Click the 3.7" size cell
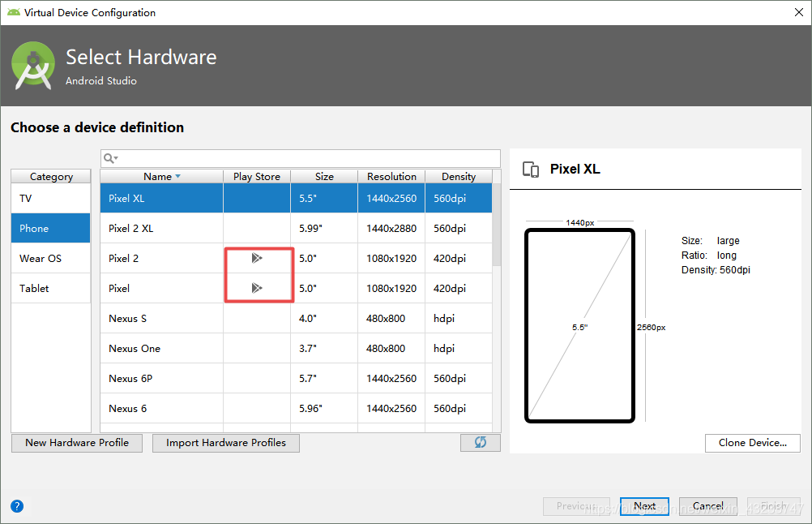The width and height of the screenshot is (812, 524). pos(324,348)
